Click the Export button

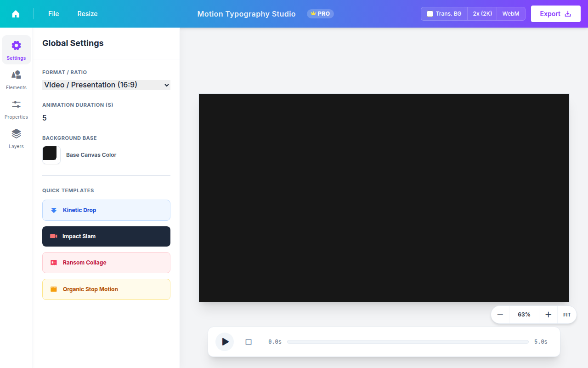555,14
